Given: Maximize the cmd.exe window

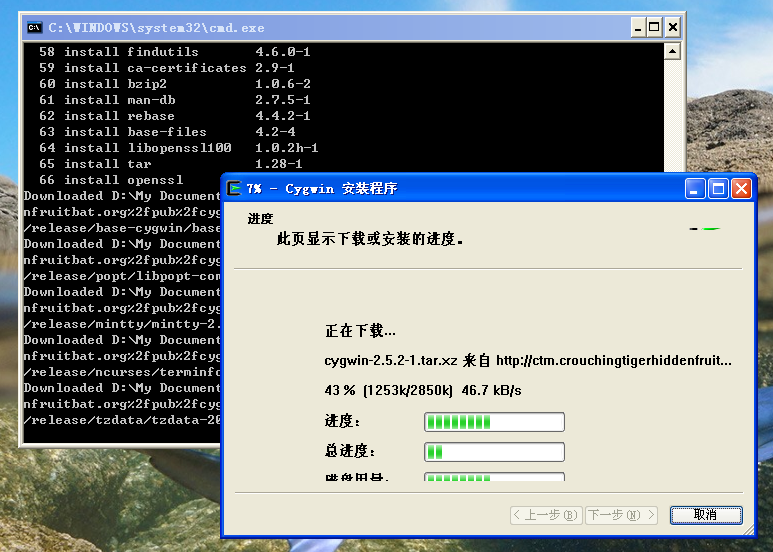Looking at the screenshot, I should pos(654,27).
